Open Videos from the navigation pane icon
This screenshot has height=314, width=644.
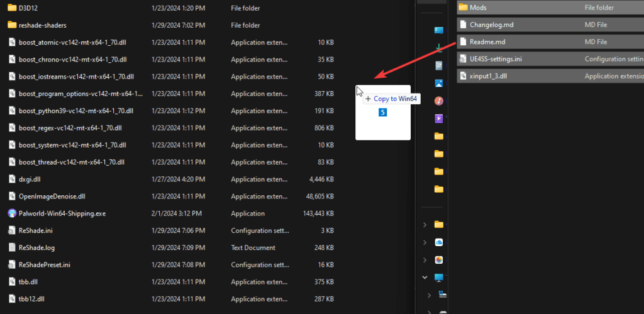click(x=439, y=118)
